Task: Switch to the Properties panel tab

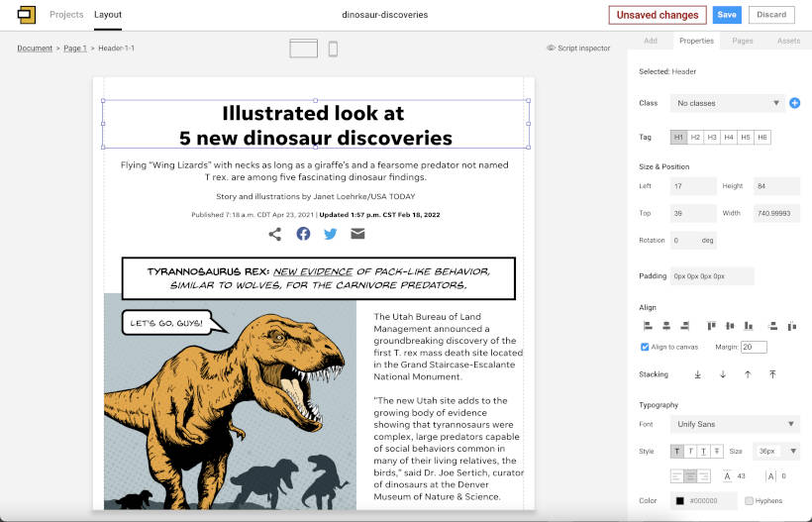Action: (696, 41)
